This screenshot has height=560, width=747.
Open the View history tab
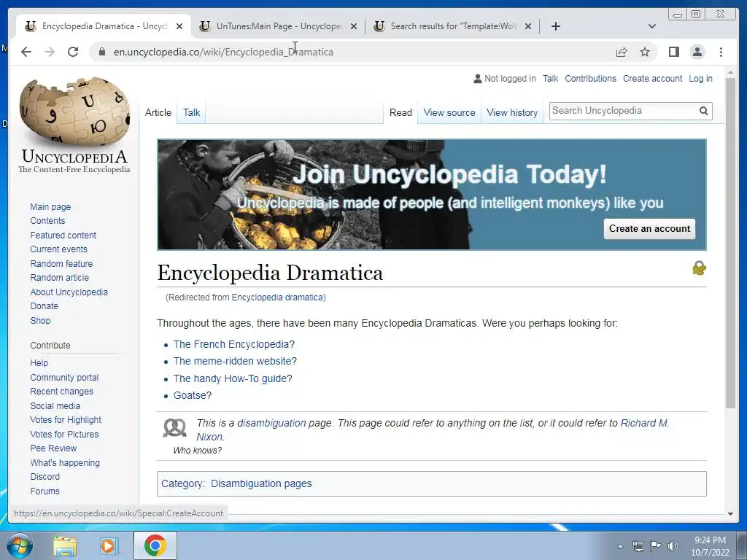512,112
